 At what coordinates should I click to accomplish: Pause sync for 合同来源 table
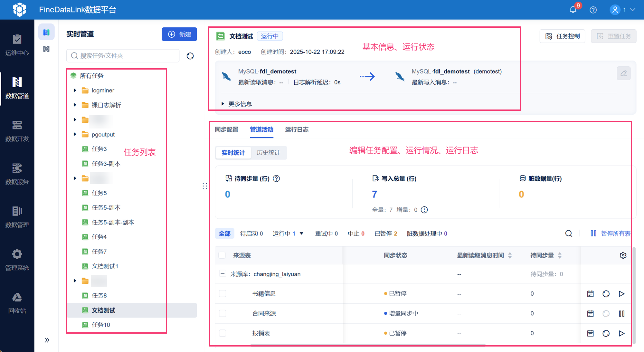click(622, 314)
